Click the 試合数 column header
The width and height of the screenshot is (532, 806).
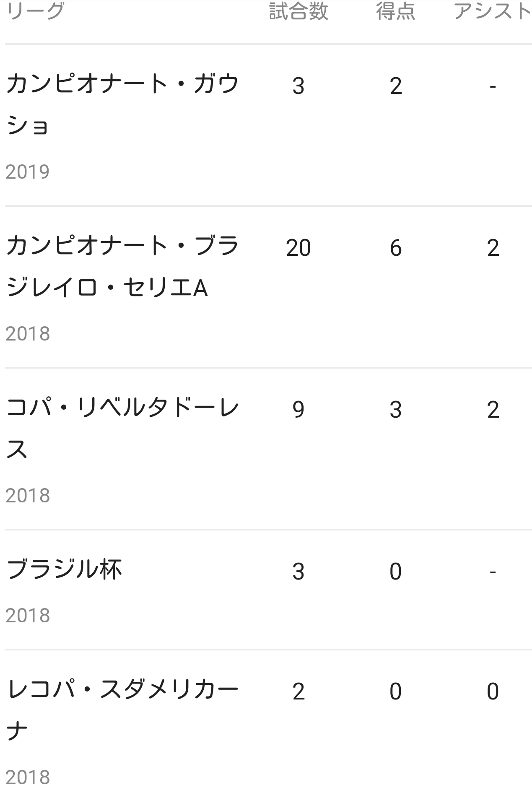pos(298,11)
